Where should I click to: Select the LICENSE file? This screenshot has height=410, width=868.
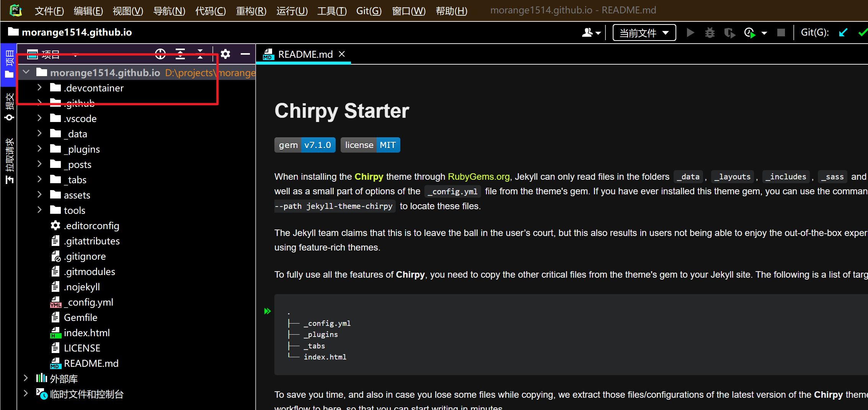[x=75, y=348]
